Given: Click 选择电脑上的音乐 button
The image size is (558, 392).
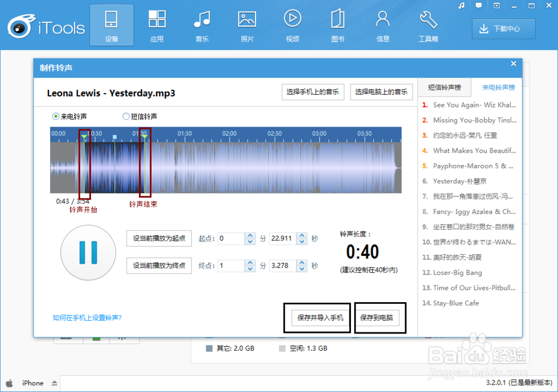Looking at the screenshot, I should tap(382, 92).
